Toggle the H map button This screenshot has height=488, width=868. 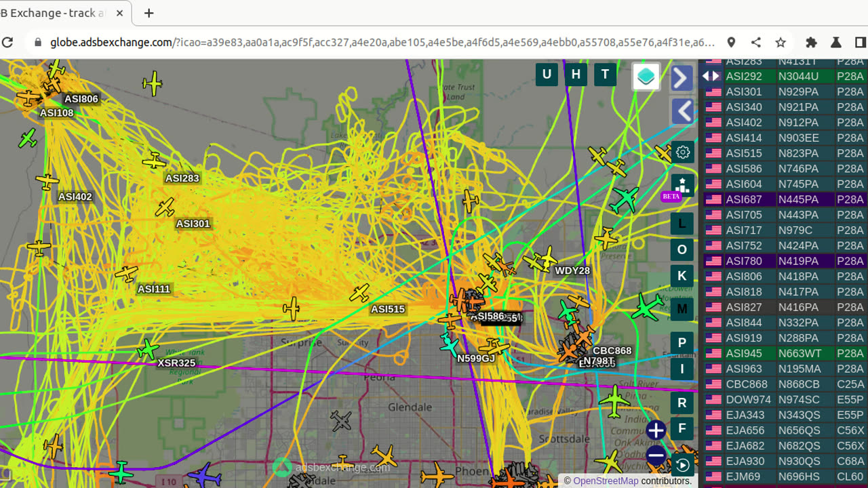pyautogui.click(x=576, y=75)
